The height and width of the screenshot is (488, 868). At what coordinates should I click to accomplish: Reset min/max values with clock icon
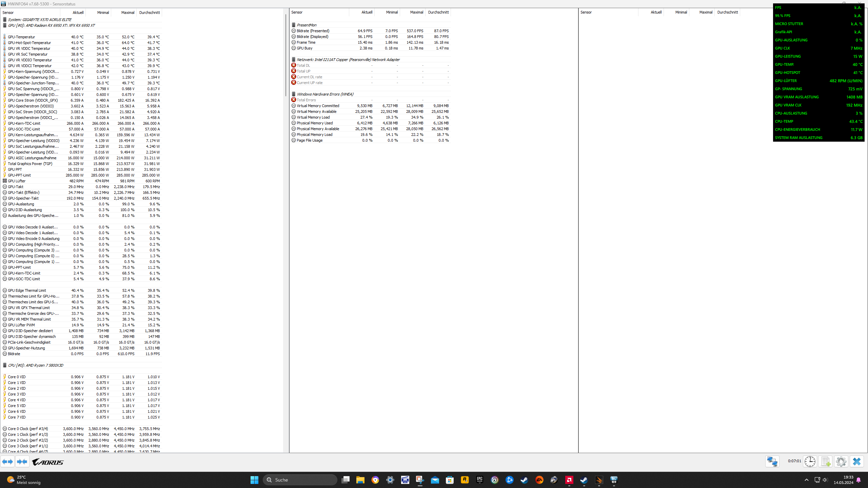pyautogui.click(x=810, y=462)
